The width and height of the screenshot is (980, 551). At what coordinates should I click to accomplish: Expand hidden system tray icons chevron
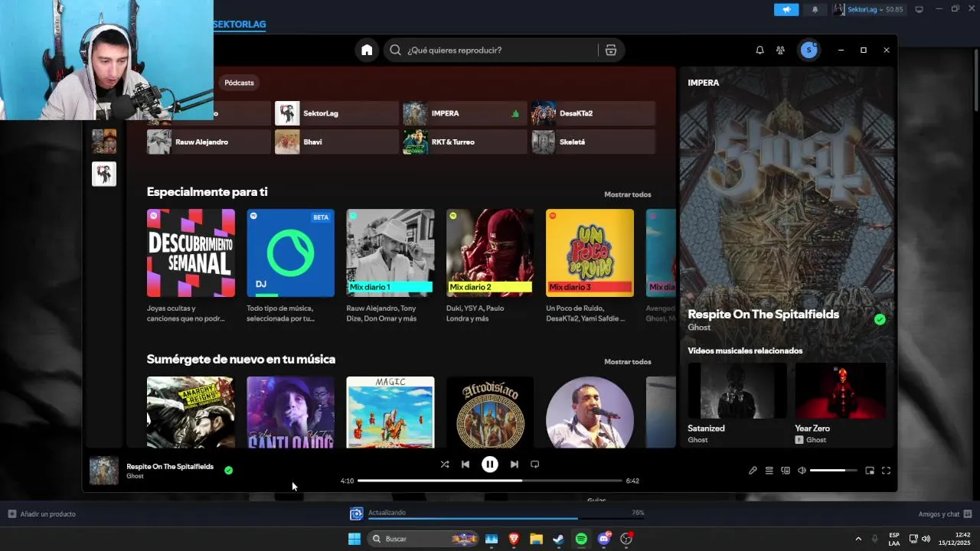click(x=858, y=539)
